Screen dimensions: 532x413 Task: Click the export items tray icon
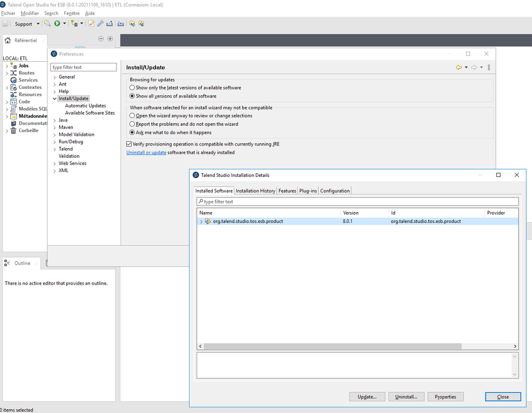pyautogui.click(x=109, y=23)
